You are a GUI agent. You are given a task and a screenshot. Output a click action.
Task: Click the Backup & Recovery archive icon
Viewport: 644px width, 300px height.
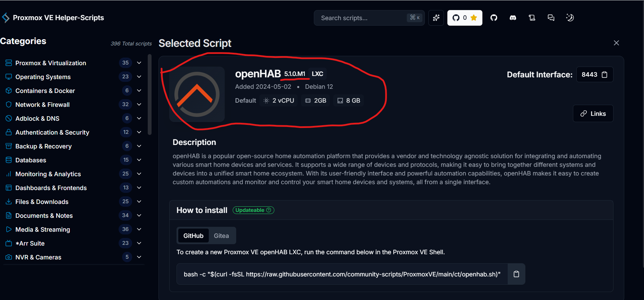tap(9, 146)
